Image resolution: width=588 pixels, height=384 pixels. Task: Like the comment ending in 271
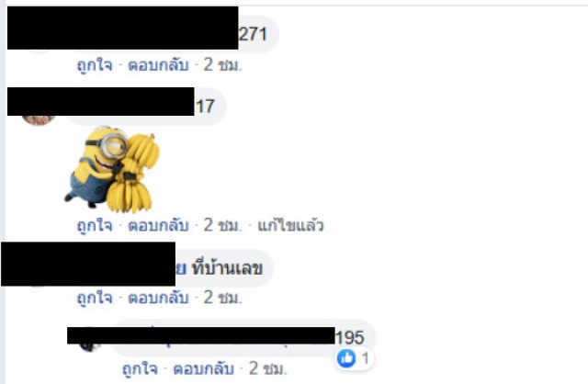point(95,65)
